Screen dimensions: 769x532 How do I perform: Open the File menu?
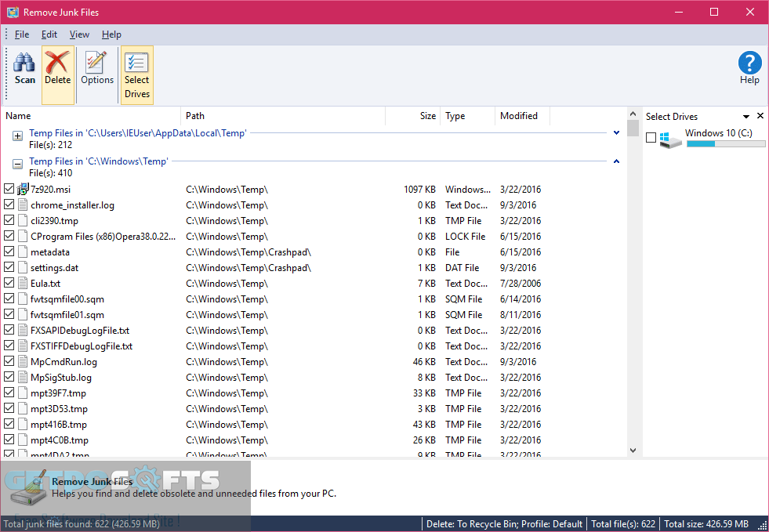(x=22, y=34)
